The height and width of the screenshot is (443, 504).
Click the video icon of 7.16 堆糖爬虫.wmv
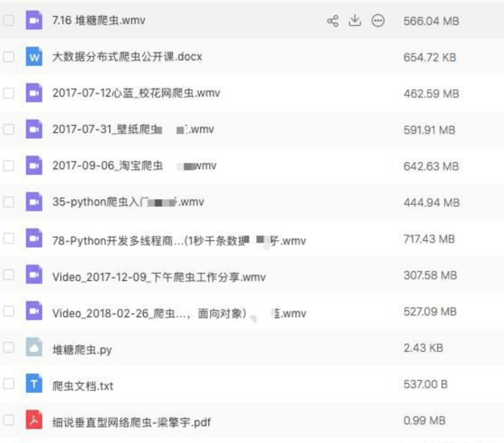pos(34,20)
